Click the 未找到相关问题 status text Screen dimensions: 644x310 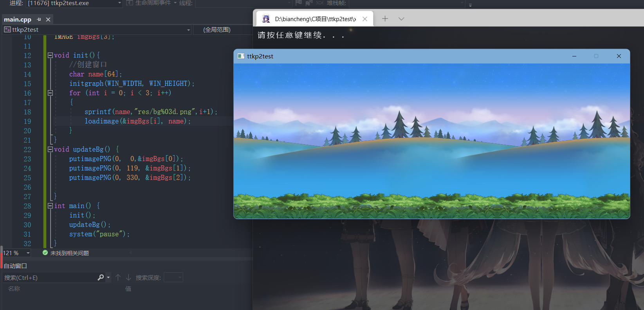tap(70, 253)
